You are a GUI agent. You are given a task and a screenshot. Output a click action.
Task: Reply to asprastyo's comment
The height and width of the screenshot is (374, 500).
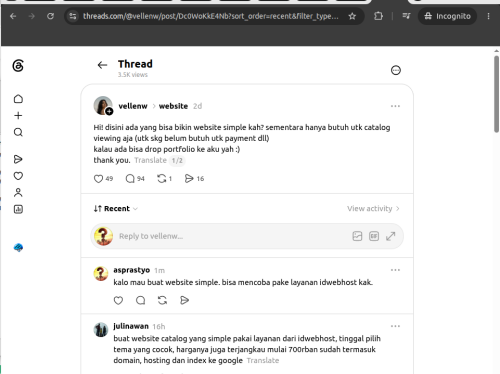pyautogui.click(x=140, y=300)
